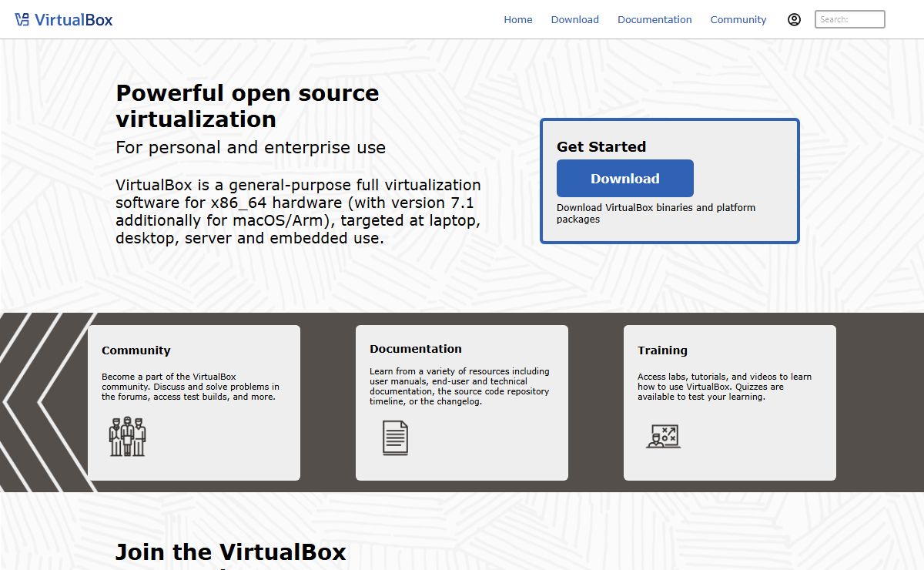The width and height of the screenshot is (924, 570).
Task: Click 'Download VirtualBox binaries and platform packages' text
Action: [656, 213]
